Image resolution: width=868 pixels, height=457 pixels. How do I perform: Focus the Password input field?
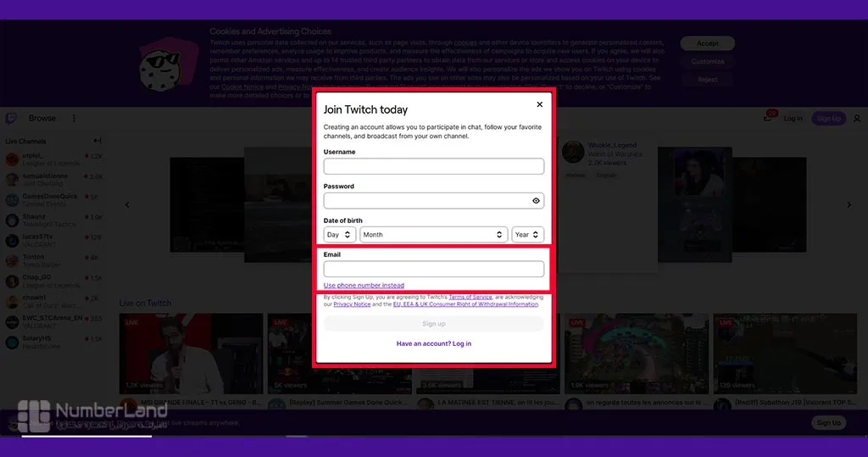click(x=433, y=201)
